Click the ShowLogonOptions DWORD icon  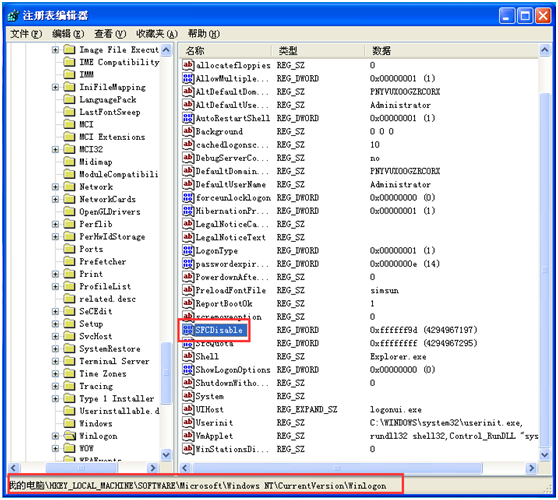pyautogui.click(x=188, y=370)
